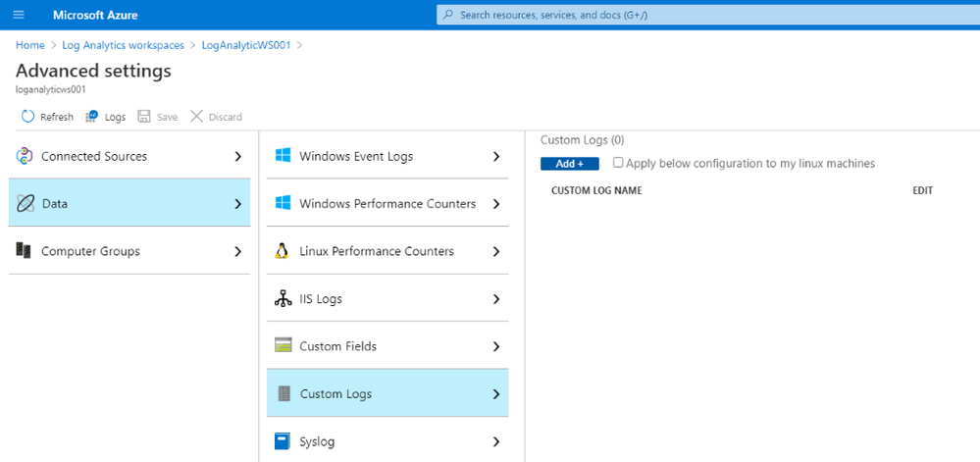Expand IIS Logs chevron

496,299
